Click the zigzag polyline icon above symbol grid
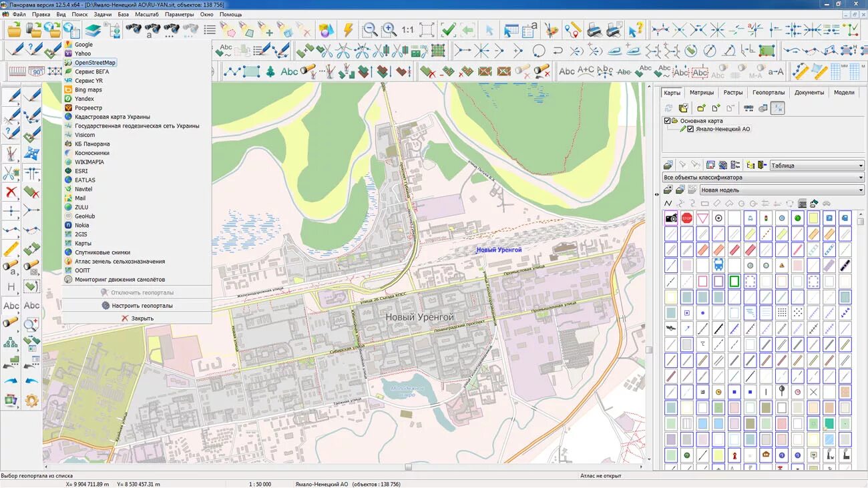The image size is (868, 488). click(668, 203)
